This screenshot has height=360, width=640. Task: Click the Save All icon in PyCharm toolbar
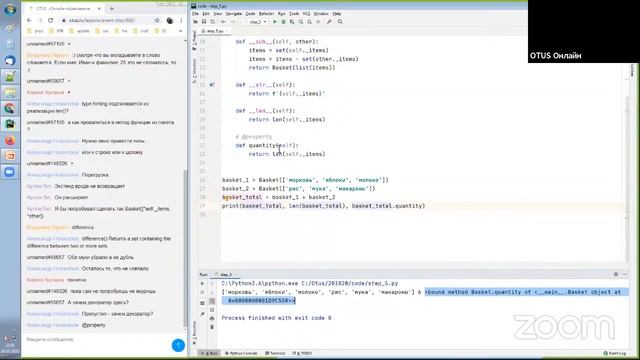tap(204, 22)
